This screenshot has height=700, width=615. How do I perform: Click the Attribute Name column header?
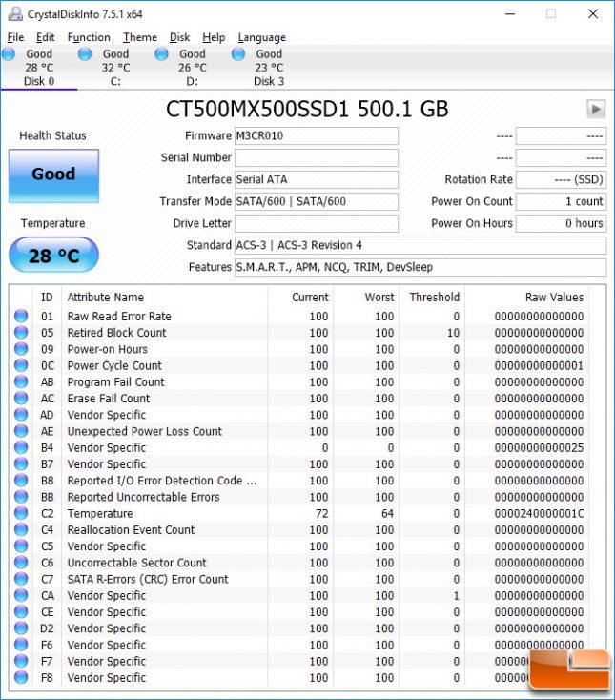tap(164, 298)
